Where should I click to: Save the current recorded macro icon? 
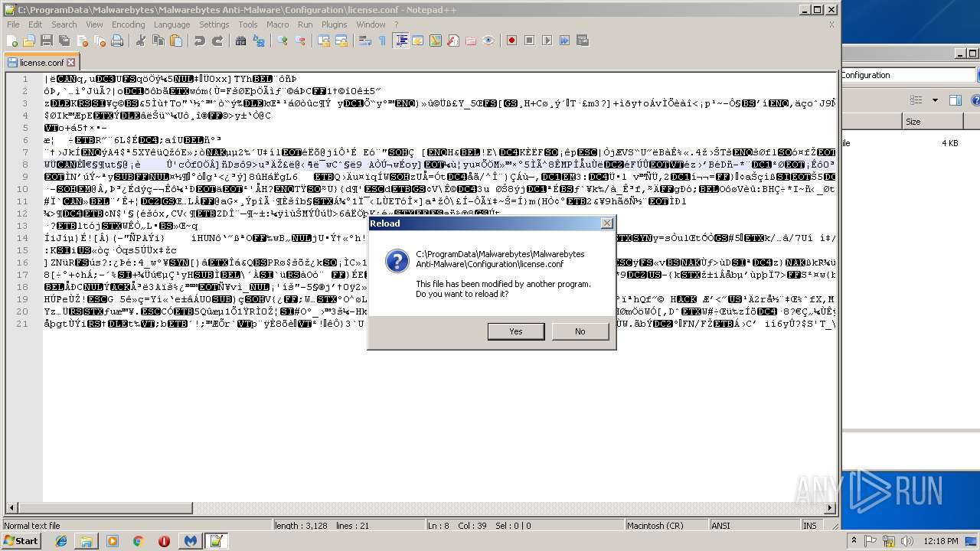tap(583, 41)
